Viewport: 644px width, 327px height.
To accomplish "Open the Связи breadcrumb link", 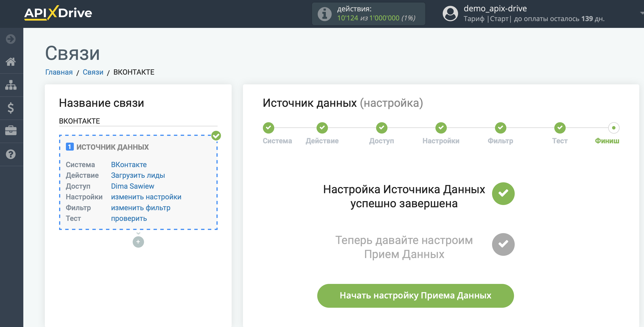I will (93, 72).
